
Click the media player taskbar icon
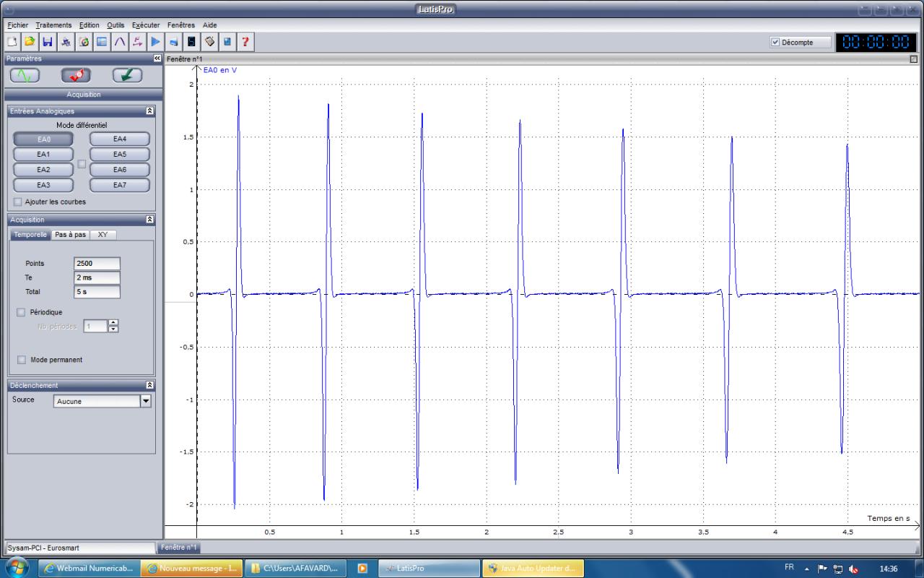pyautogui.click(x=362, y=568)
